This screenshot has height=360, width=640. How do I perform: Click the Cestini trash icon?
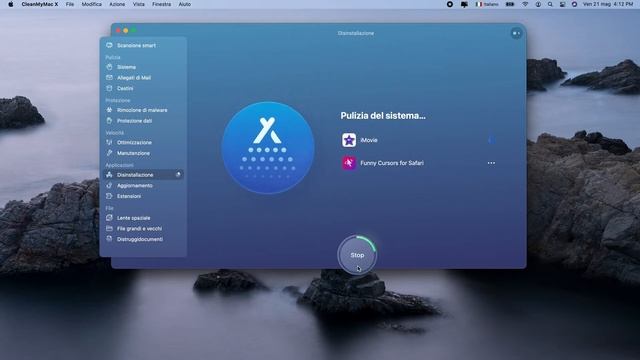109,88
